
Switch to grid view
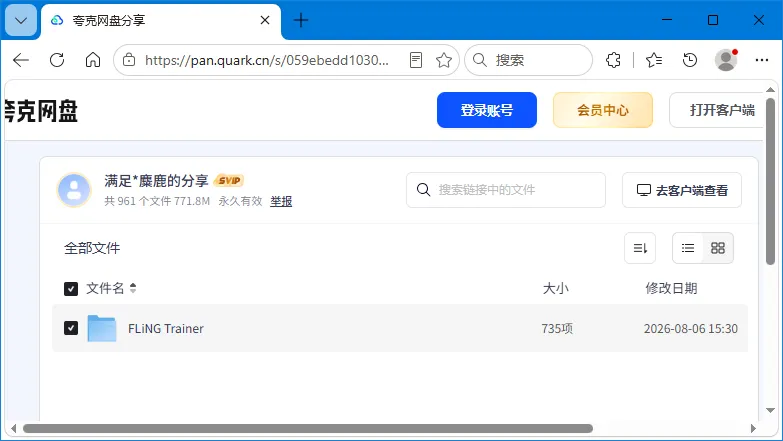(x=718, y=248)
